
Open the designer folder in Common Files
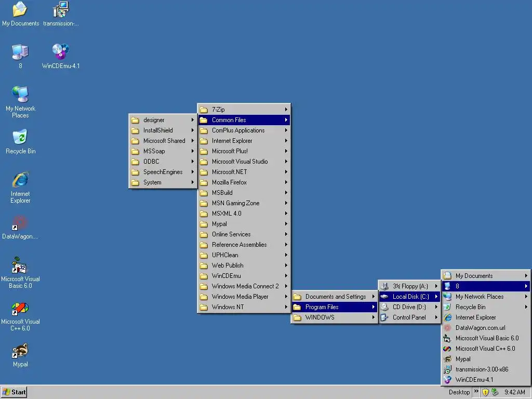click(x=163, y=120)
